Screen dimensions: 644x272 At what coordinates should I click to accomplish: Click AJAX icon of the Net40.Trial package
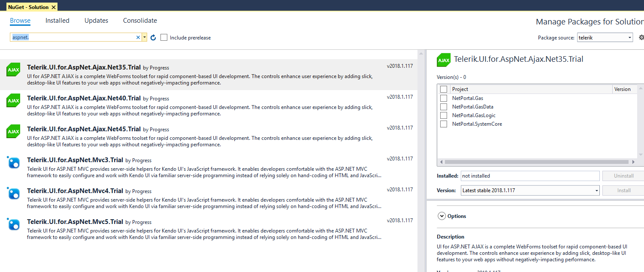13,101
